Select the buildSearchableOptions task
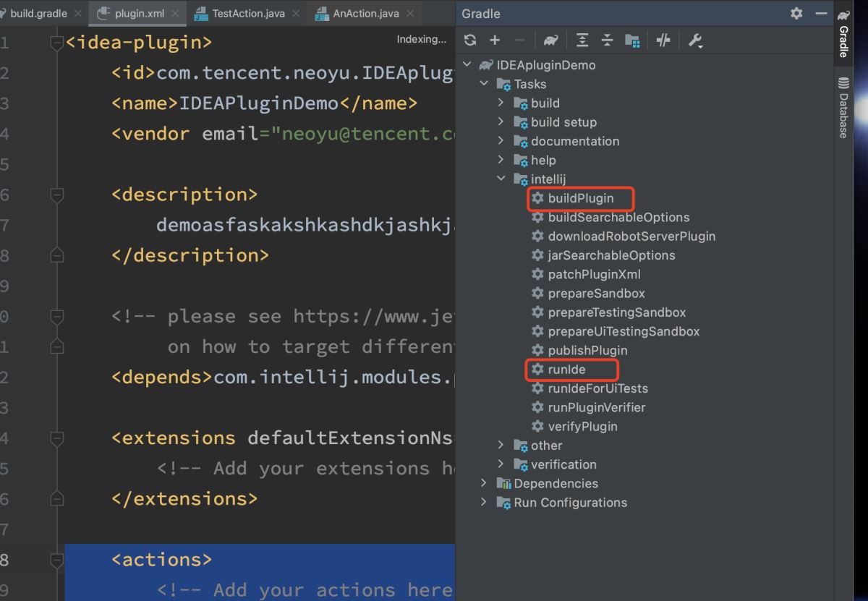Image resolution: width=868 pixels, height=601 pixels. tap(618, 217)
